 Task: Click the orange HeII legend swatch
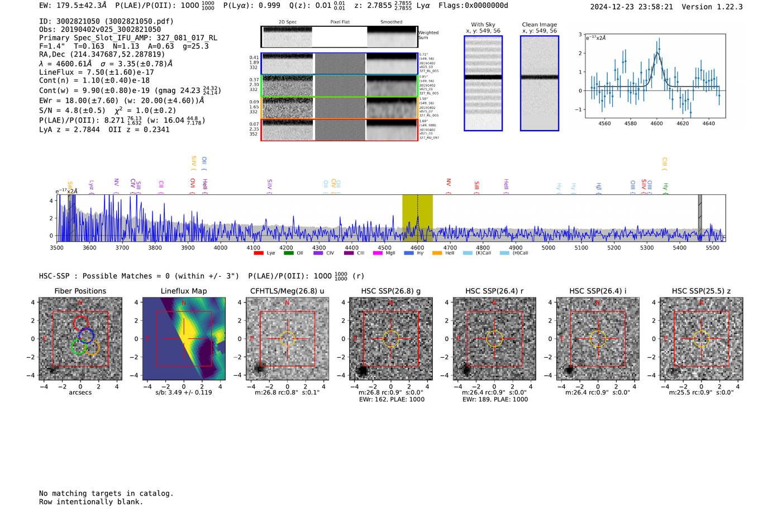tap(437, 253)
